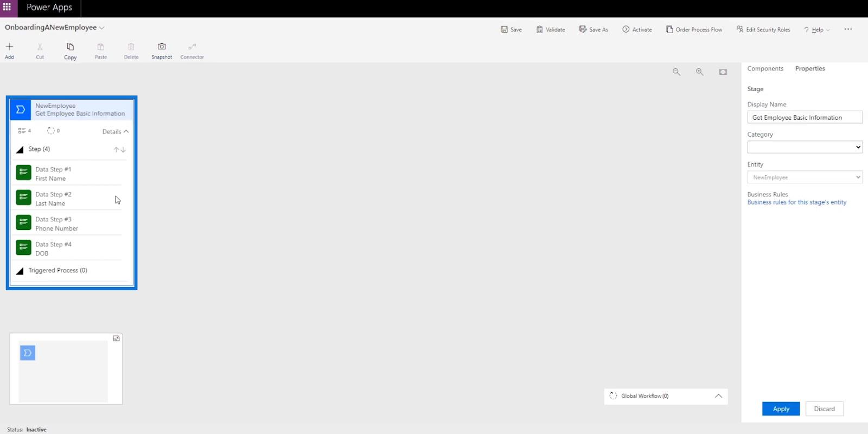Open the Category dropdown
Screen dimensions: 868x434
coord(805,147)
